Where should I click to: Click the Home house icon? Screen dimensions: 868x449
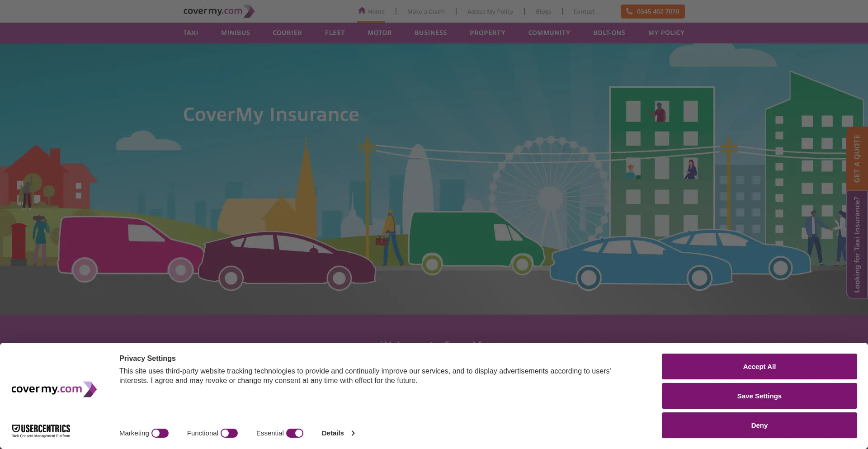[362, 11]
